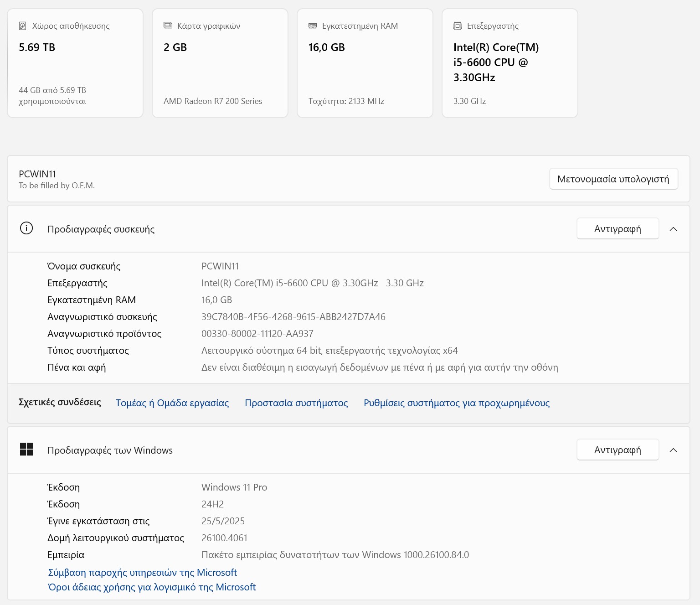Screen dimensions: 700x605
Task: Collapse the Προδιαγραφές συσκευής section
Action: pos(673,229)
